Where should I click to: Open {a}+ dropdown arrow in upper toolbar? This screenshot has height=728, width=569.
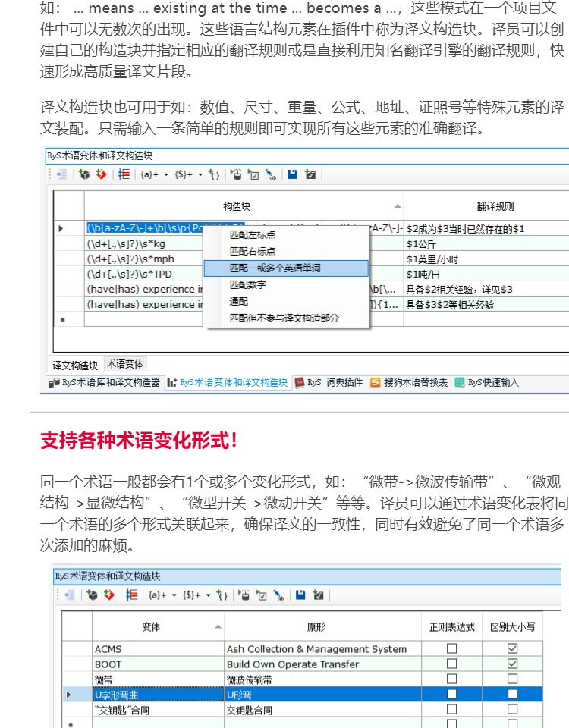click(166, 175)
